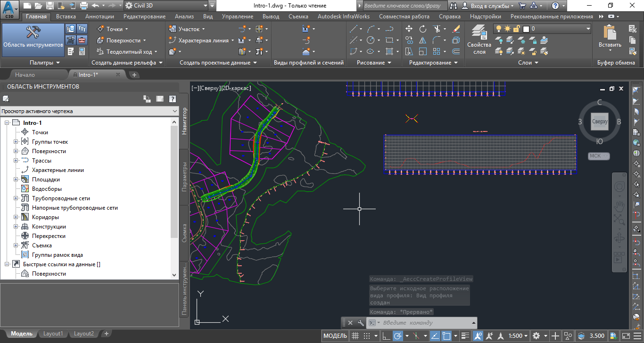Click the white layer color swatch
The height and width of the screenshot is (343, 644).
[526, 29]
